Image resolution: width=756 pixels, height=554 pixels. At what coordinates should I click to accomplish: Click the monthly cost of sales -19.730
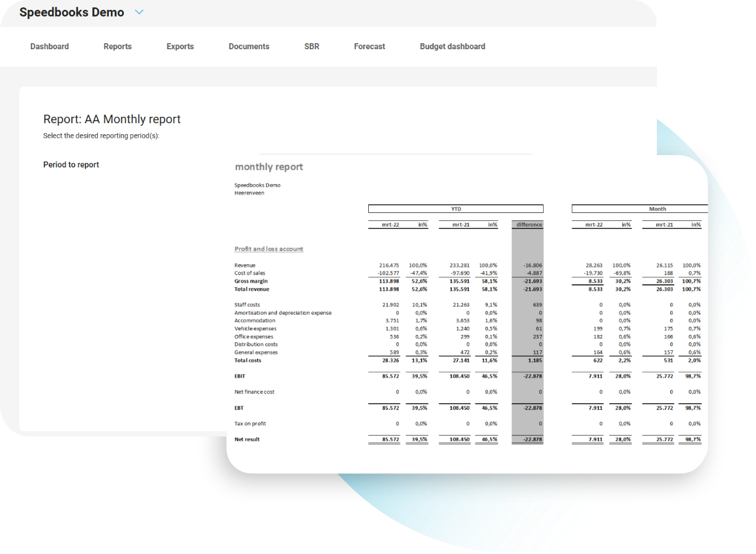pos(593,273)
